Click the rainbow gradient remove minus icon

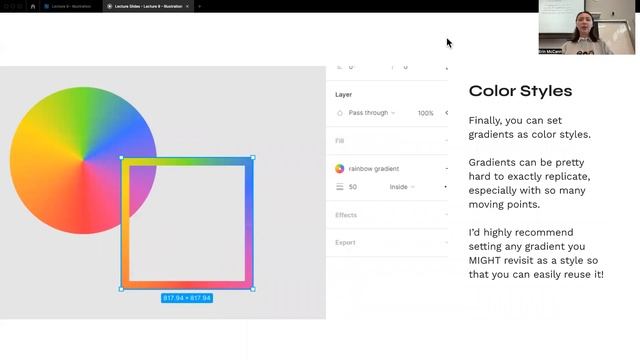pos(446,169)
